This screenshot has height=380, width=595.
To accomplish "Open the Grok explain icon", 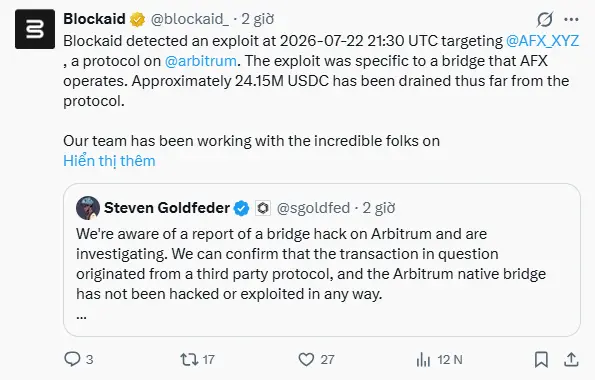I will click(x=545, y=19).
